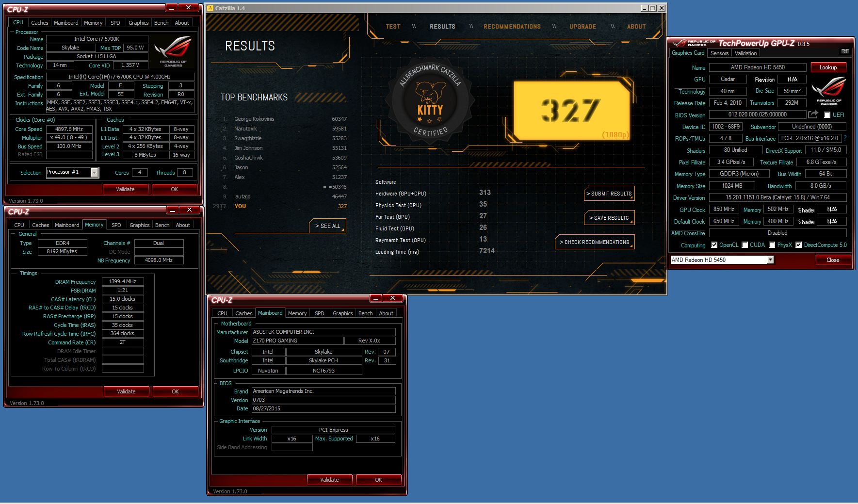Click the Close button in GPU-Z

tap(833, 260)
